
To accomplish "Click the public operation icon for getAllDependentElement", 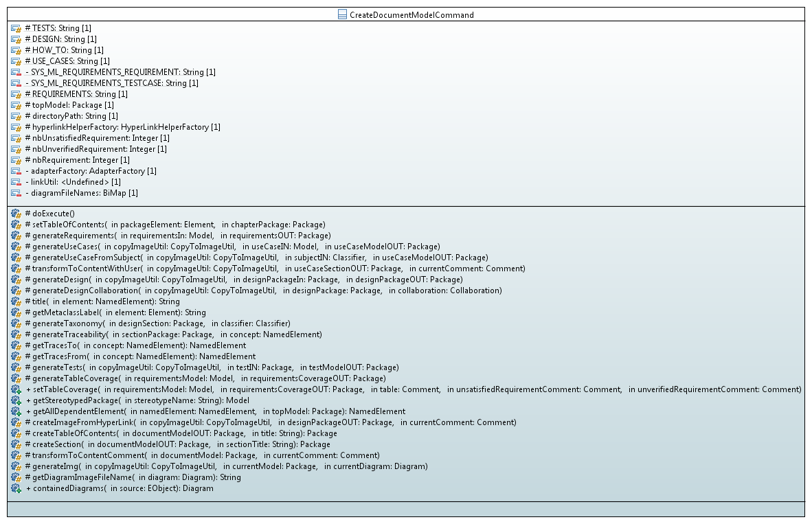I will (x=16, y=411).
